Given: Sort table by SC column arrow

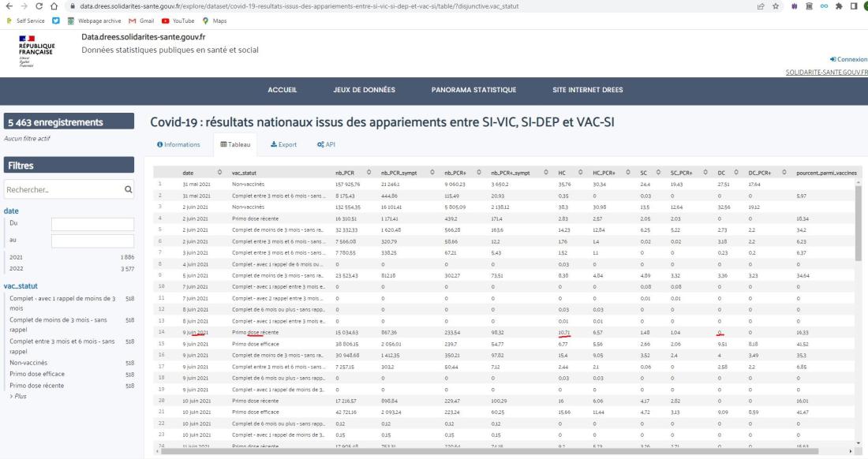Looking at the screenshot, I should click(658, 173).
